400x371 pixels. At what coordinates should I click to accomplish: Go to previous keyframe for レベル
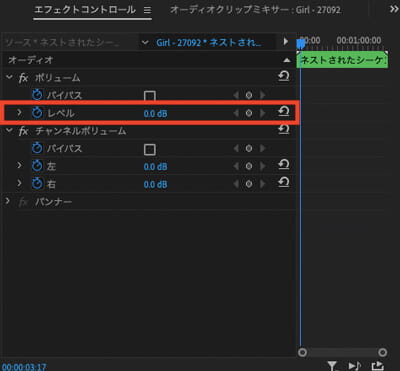pos(236,113)
